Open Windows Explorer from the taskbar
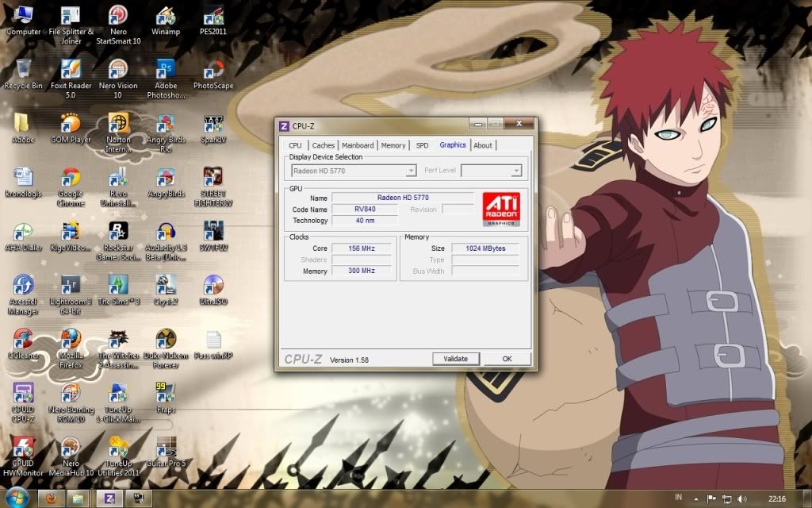The width and height of the screenshot is (812, 508). [x=79, y=498]
